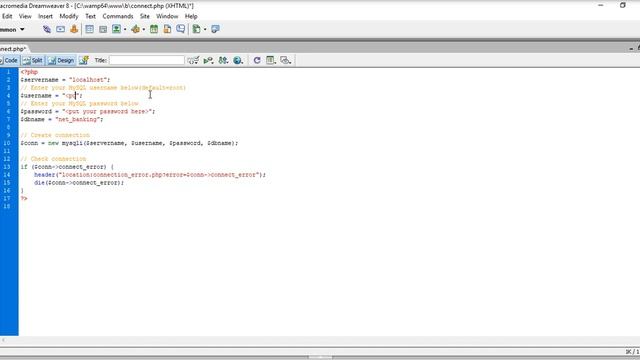Image resolution: width=640 pixels, height=360 pixels.
Task: Click line number 18 in gutter
Action: (x=7, y=207)
